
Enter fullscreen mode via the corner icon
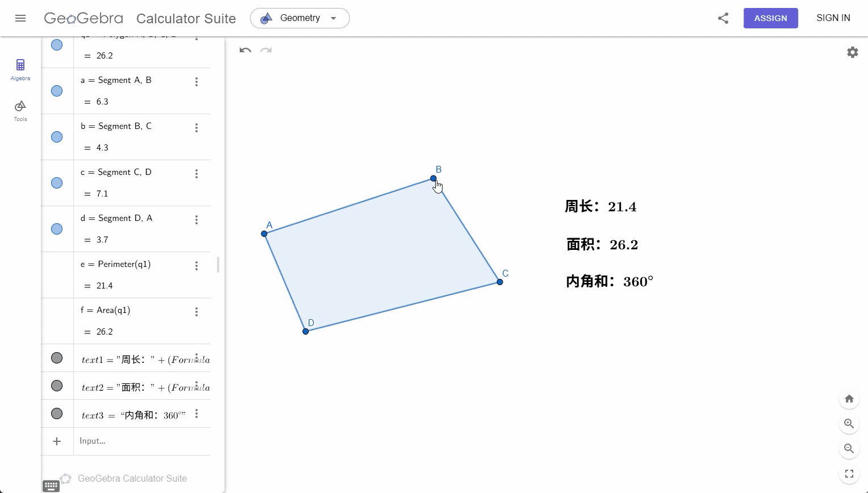[849, 474]
